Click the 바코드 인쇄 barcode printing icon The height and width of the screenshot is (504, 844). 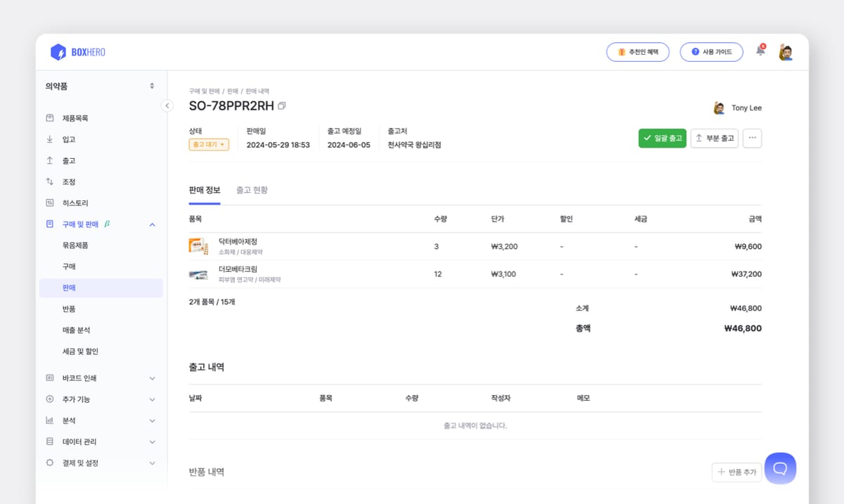49,377
